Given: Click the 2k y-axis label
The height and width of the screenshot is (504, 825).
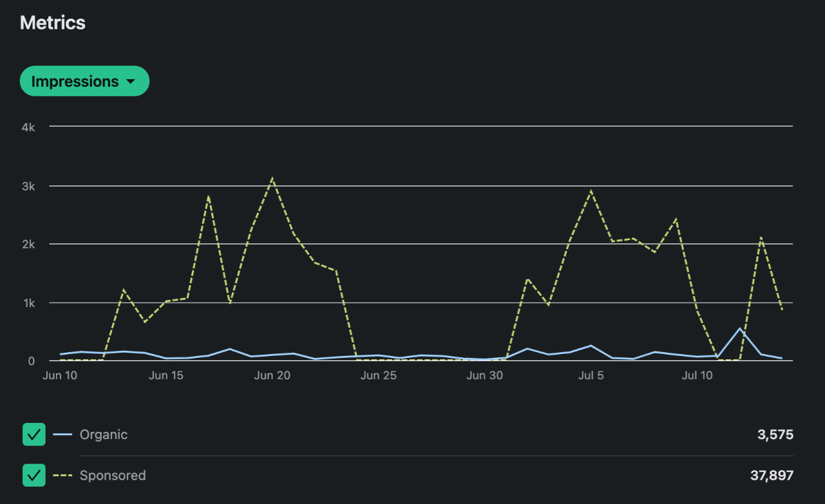Looking at the screenshot, I should [x=28, y=244].
